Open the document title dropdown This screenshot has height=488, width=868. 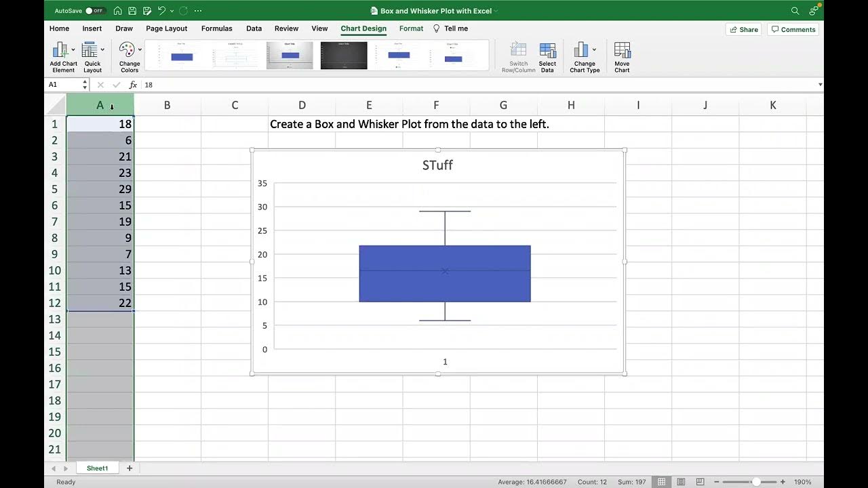[x=496, y=11]
